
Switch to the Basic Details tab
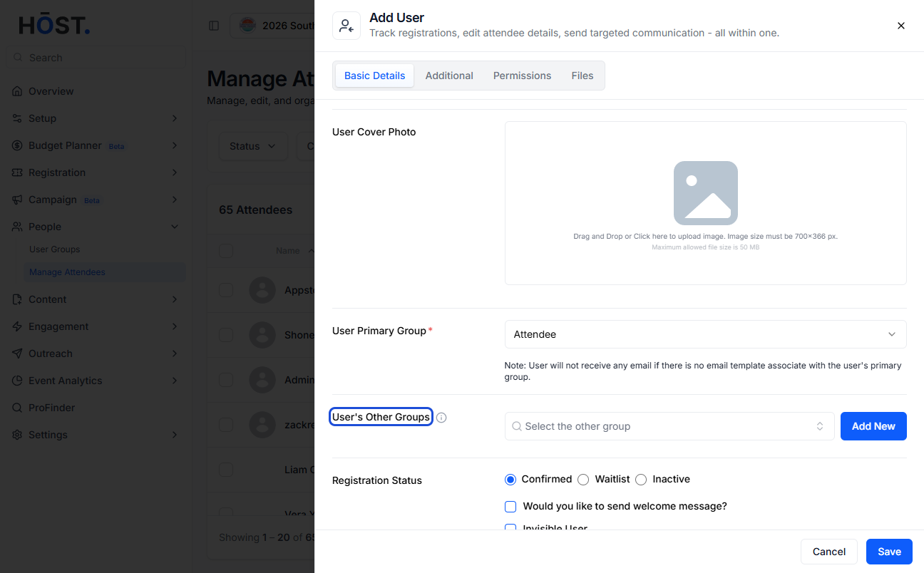pyautogui.click(x=374, y=76)
